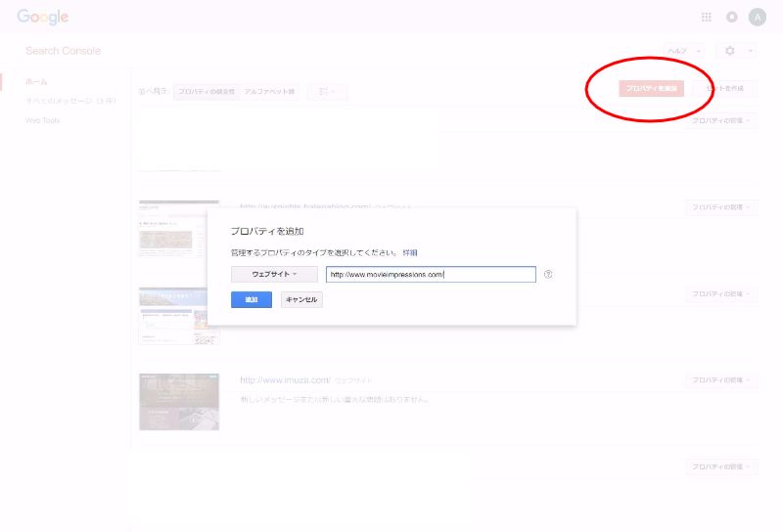Open the http://www.imuza.com/ property link

285,379
